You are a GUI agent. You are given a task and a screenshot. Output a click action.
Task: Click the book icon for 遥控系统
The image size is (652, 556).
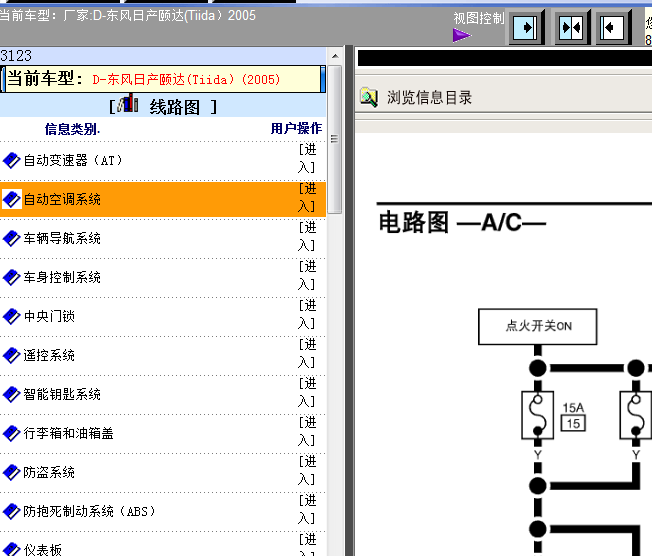(x=12, y=356)
